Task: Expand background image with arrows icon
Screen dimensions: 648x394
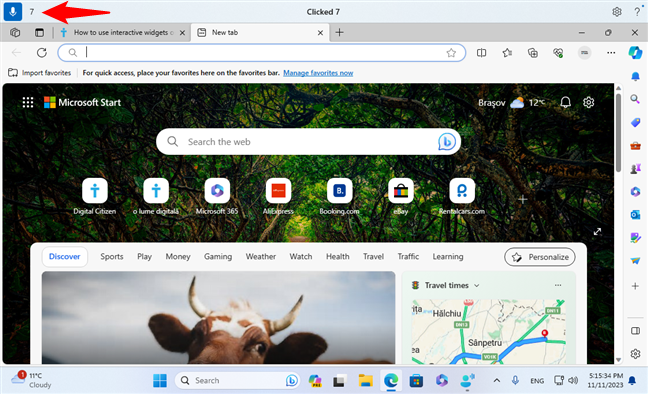Action: coord(597,232)
